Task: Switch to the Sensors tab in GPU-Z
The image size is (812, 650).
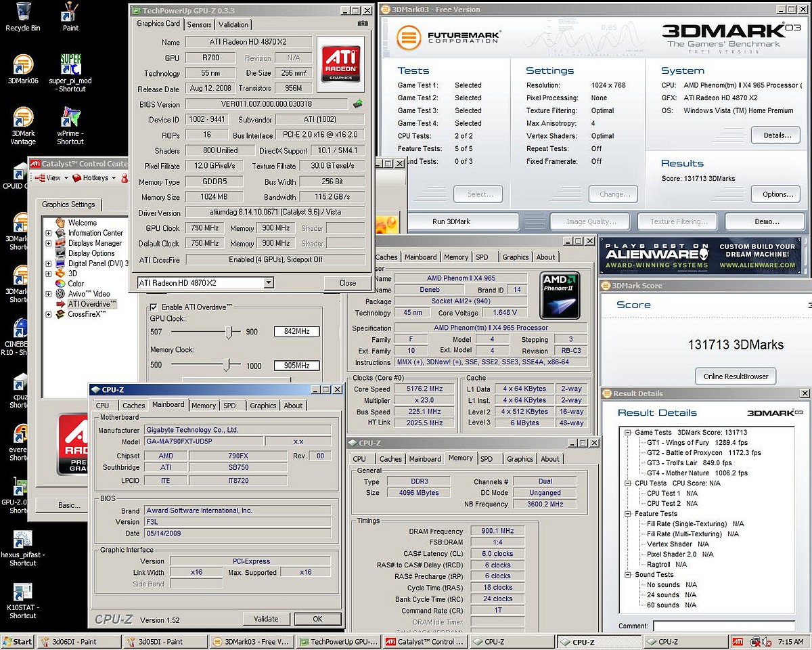Action: (x=199, y=24)
